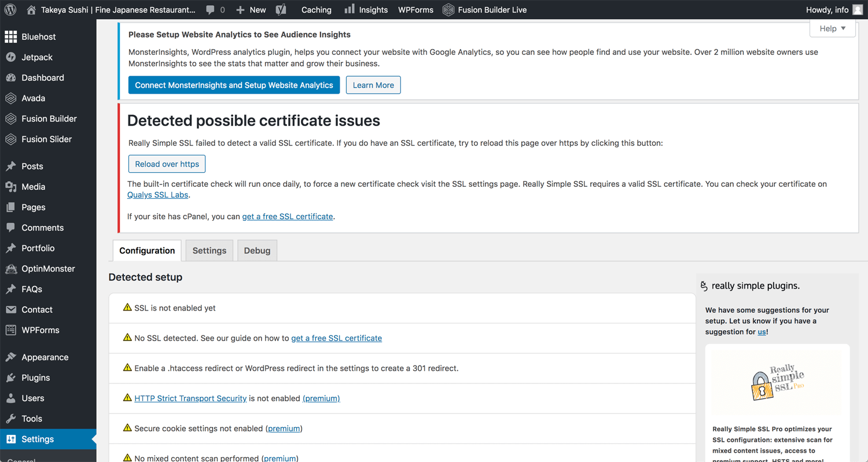Open Plugins in the sidebar menu
868x462 pixels.
[48, 378]
